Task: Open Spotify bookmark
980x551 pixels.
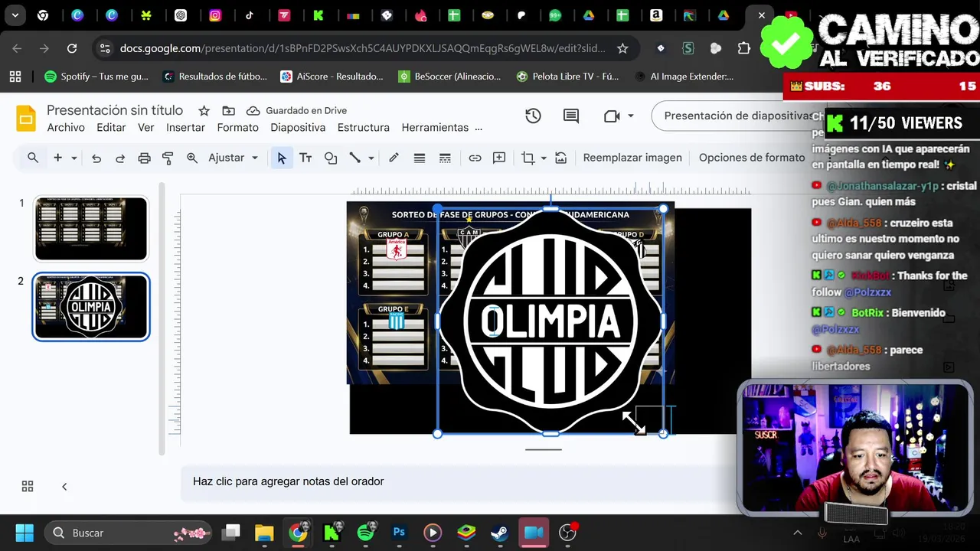Action: [x=96, y=77]
